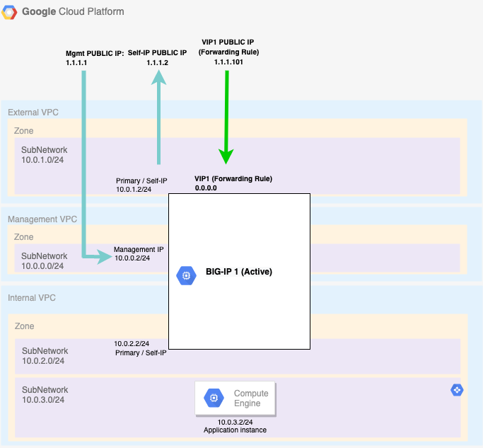Image resolution: width=483 pixels, height=448 pixels.
Task: Click the SubNetwork 10.0.0.0/24 label
Action: pyautogui.click(x=45, y=261)
